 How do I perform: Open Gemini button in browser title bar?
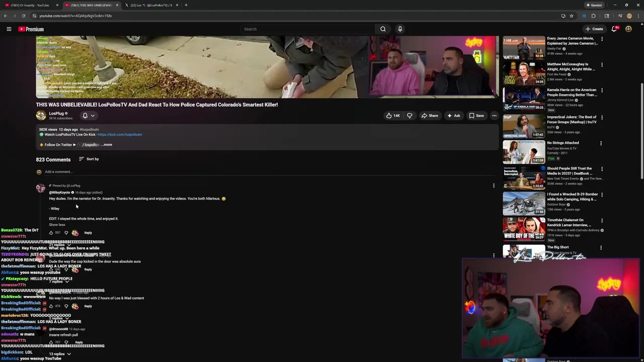pos(594,5)
